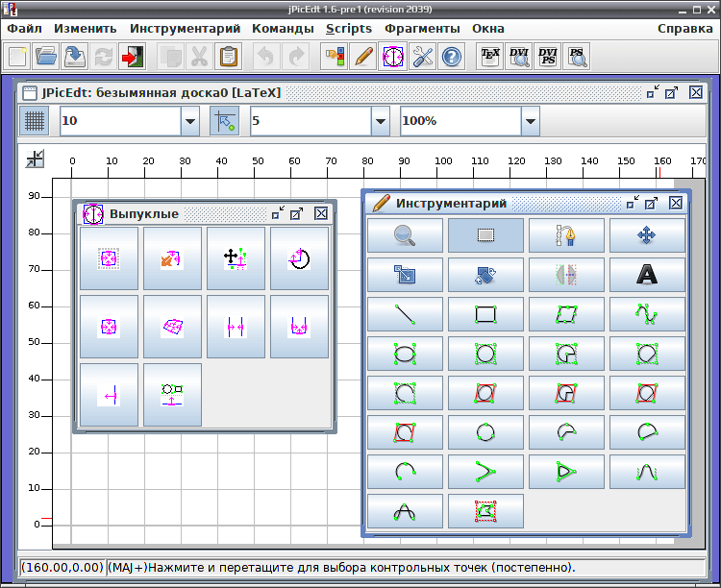This screenshot has height=588, width=721.
Task: Select the polyline arrow shaped tool
Action: [485, 472]
